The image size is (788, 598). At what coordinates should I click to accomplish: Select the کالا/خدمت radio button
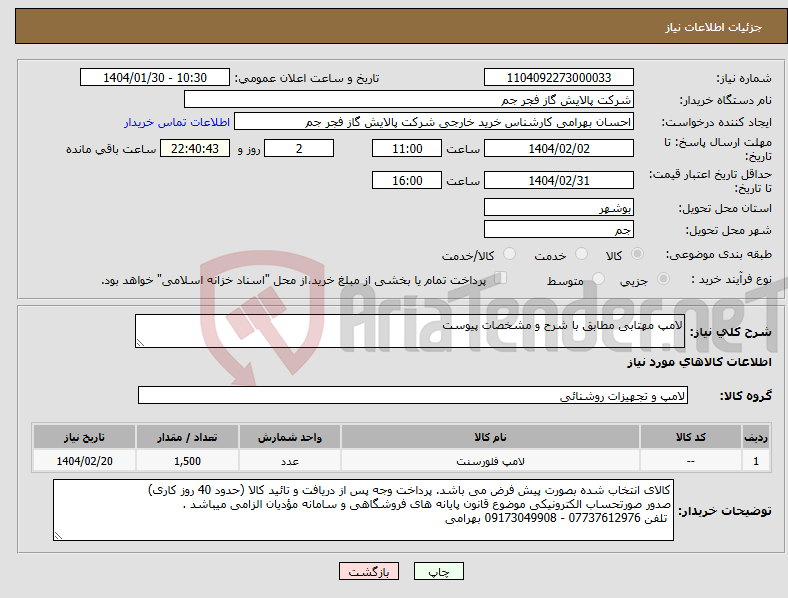click(x=509, y=254)
